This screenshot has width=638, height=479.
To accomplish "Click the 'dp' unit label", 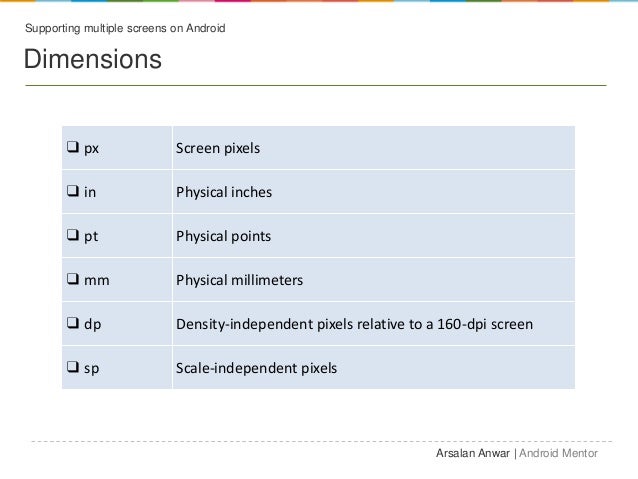I will tap(92, 325).
